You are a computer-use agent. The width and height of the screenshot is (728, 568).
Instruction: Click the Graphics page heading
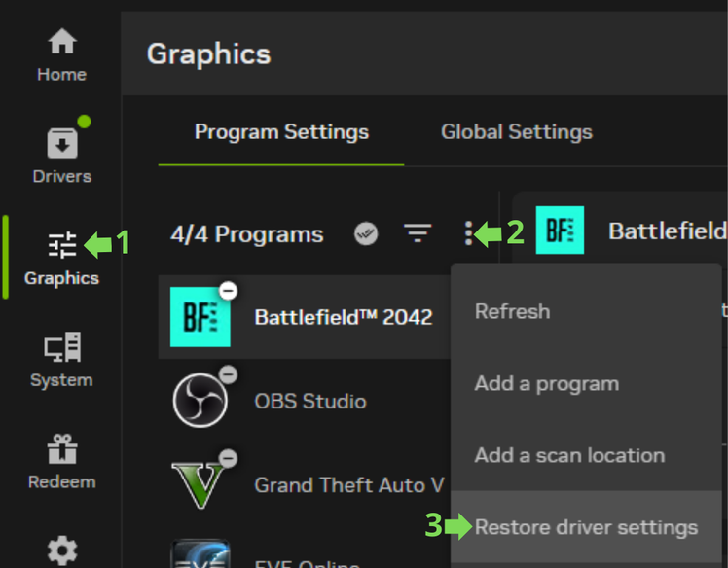click(x=209, y=54)
